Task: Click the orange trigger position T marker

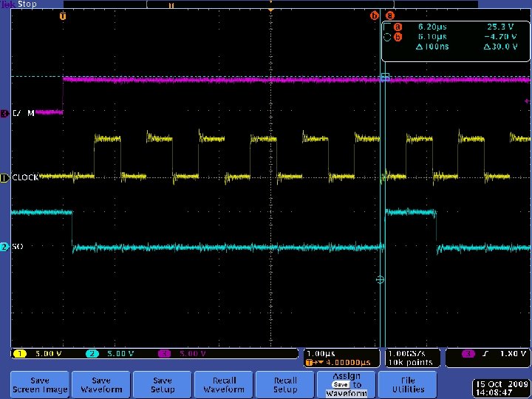Action: tap(62, 16)
